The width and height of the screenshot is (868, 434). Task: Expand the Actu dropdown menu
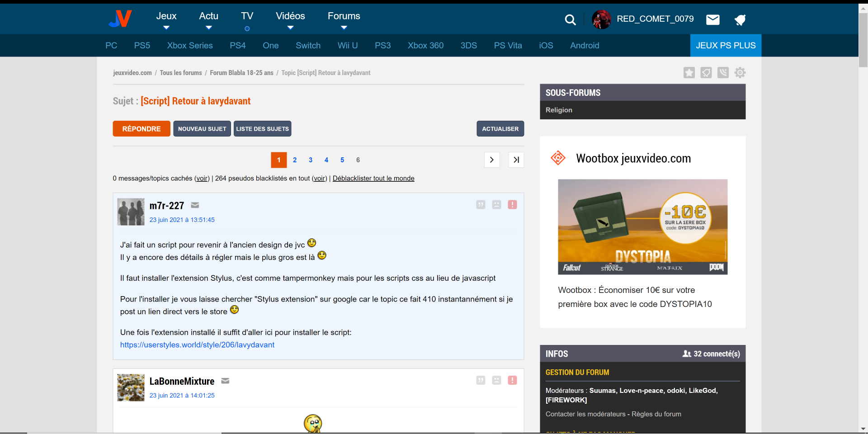[x=208, y=21]
